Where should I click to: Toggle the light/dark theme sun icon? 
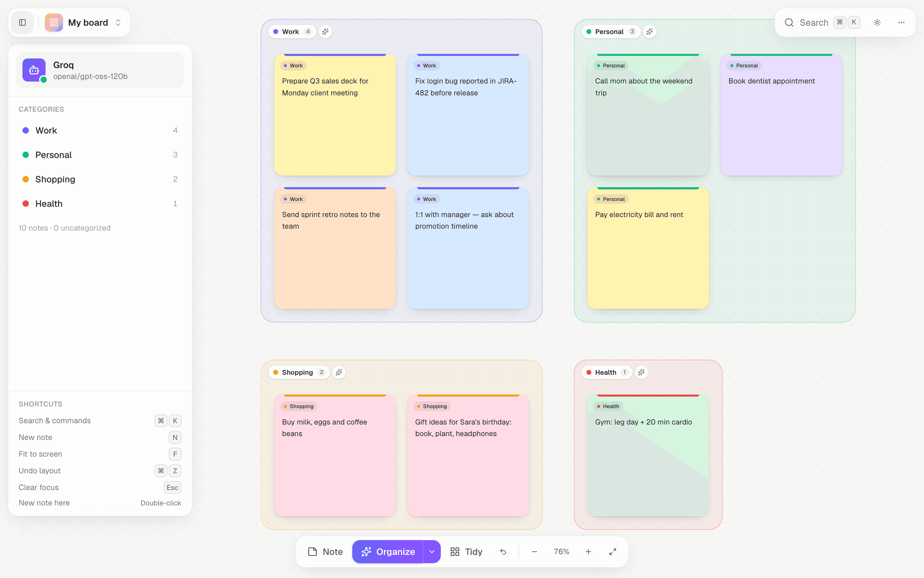877,22
